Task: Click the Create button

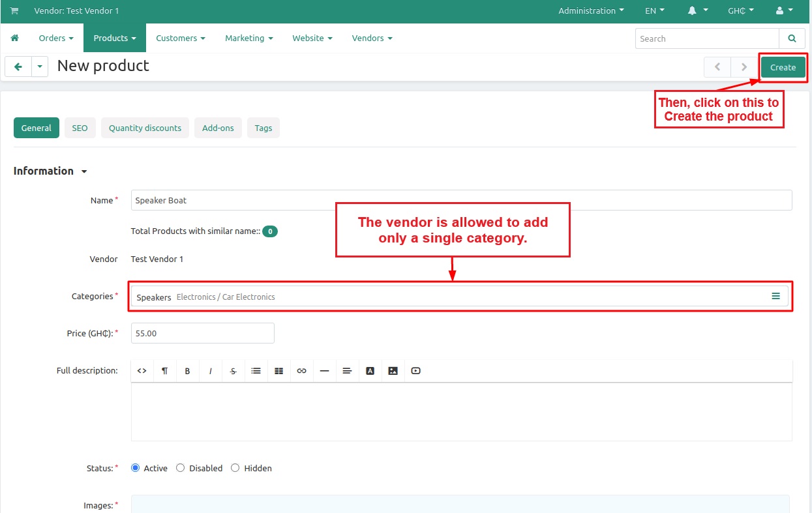Action: click(783, 67)
